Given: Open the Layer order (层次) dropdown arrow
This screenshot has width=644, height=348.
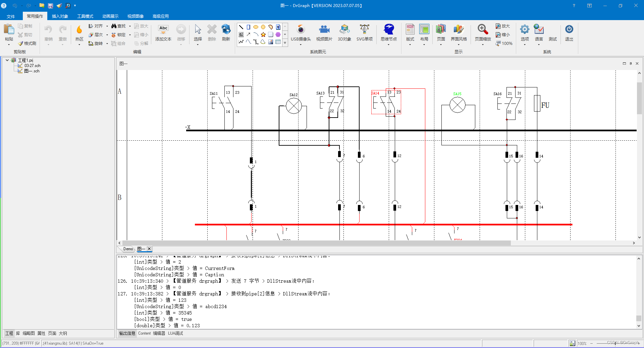Looking at the screenshot, I should coord(107,35).
